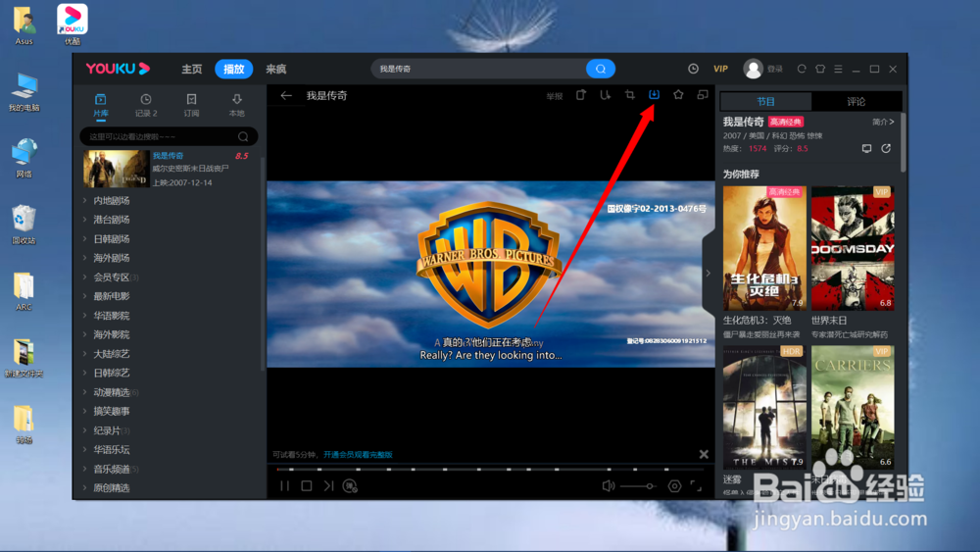Open the player settings hexagon icon

pyautogui.click(x=674, y=485)
